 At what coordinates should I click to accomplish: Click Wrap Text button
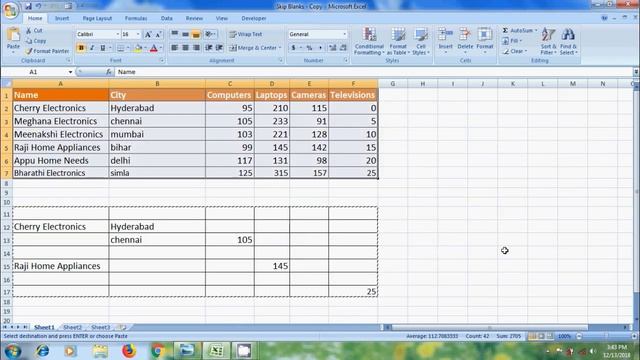tap(246, 34)
